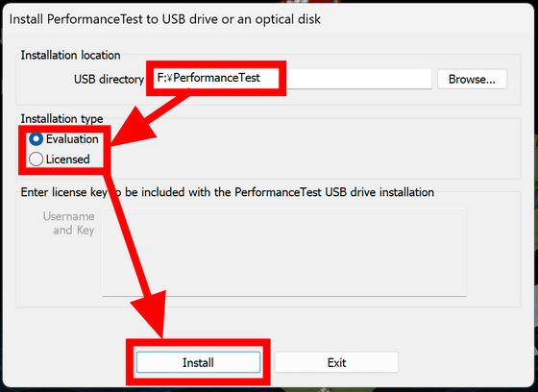
Task: Click the word 'Licensed' beside its radio
Action: pyautogui.click(x=68, y=159)
